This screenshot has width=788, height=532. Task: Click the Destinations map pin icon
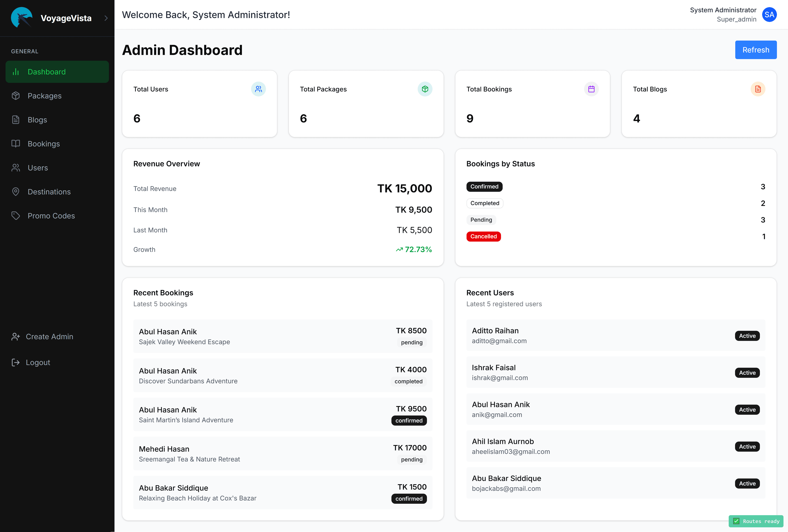point(16,192)
